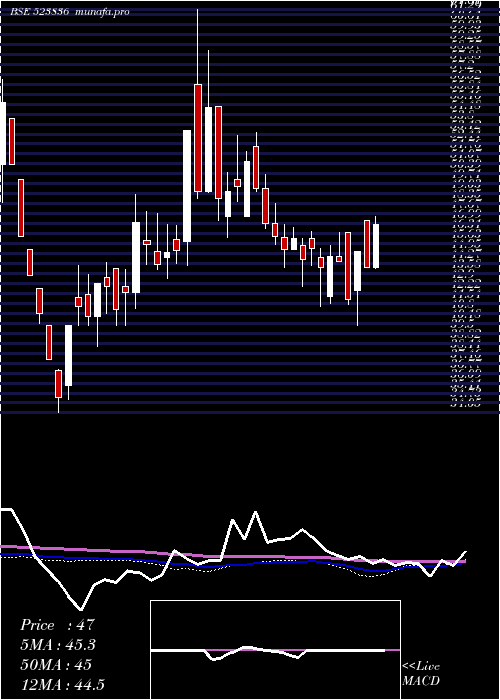The width and height of the screenshot is (500, 700).
Task: Click inside the MACD inset chart
Action: click(275, 650)
